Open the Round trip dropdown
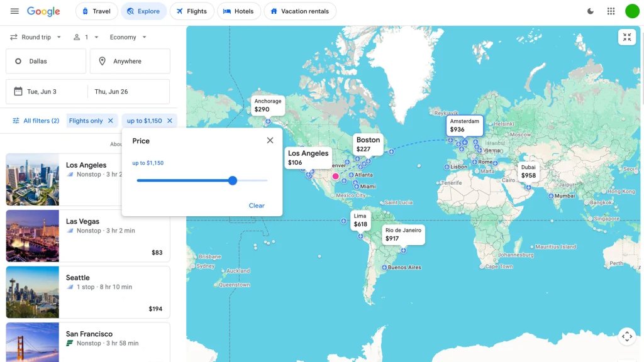Screen dimensions: 644x362 pos(35,37)
